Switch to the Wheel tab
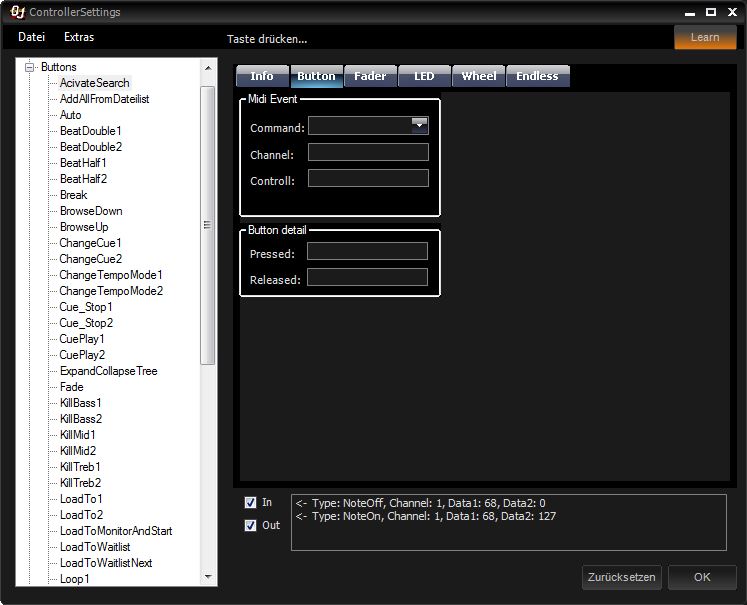Screen dimensions: 747x605 (479, 76)
